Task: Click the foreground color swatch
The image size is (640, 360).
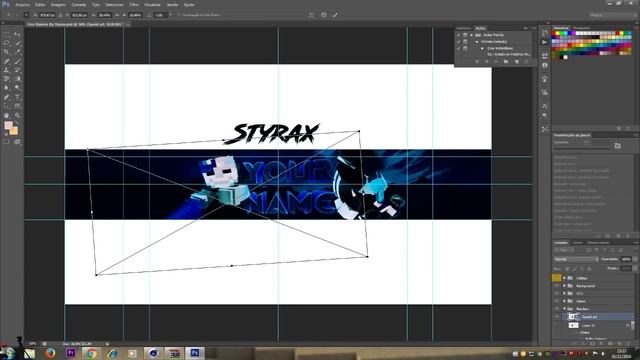Action: point(8,126)
